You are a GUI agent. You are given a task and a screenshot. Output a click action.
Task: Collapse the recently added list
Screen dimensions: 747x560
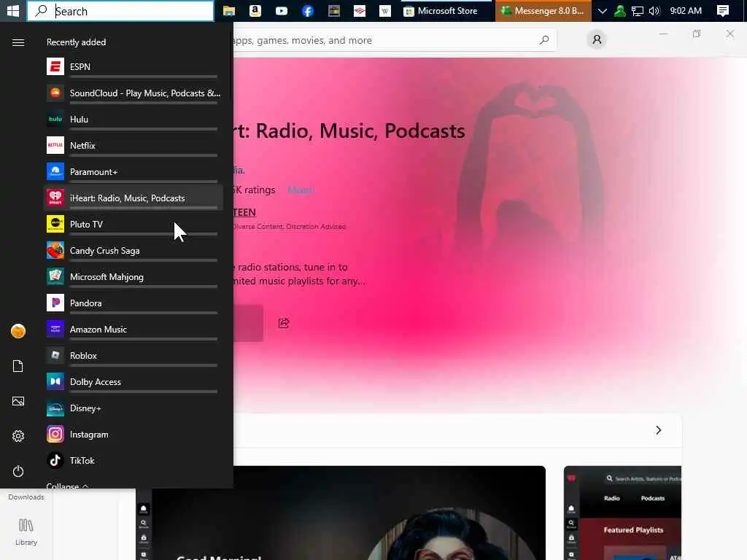(67, 486)
